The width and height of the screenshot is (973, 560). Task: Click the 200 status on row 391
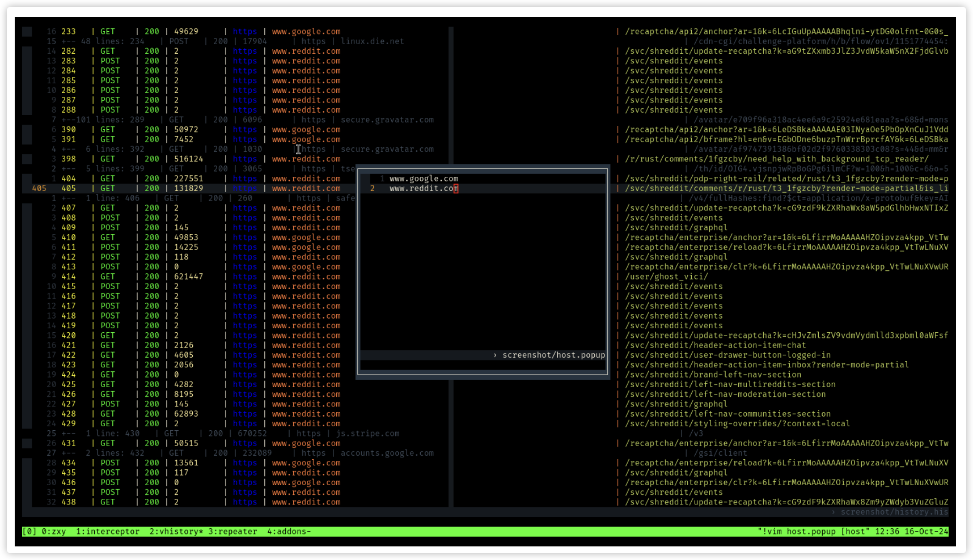point(151,139)
